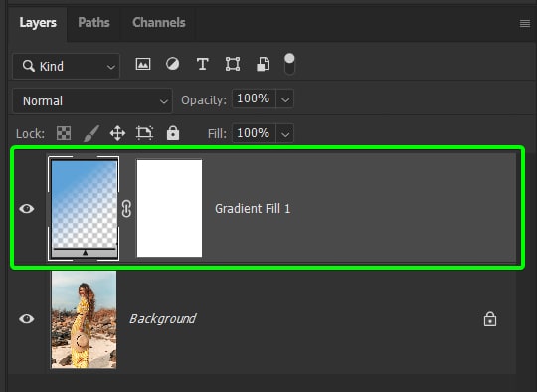The height and width of the screenshot is (392, 537).
Task: Hide the Gradient Fill 1 layer
Action: pos(27,208)
